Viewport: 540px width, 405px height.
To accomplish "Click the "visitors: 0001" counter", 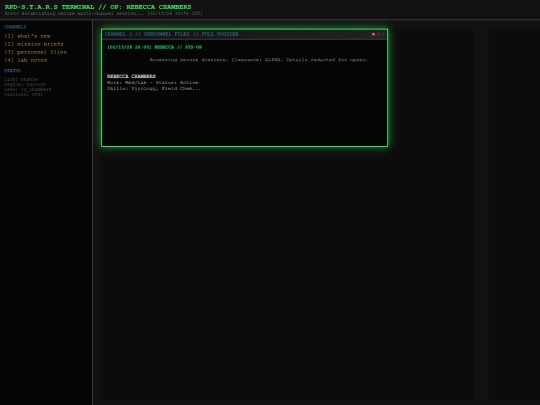I will 23,94.
